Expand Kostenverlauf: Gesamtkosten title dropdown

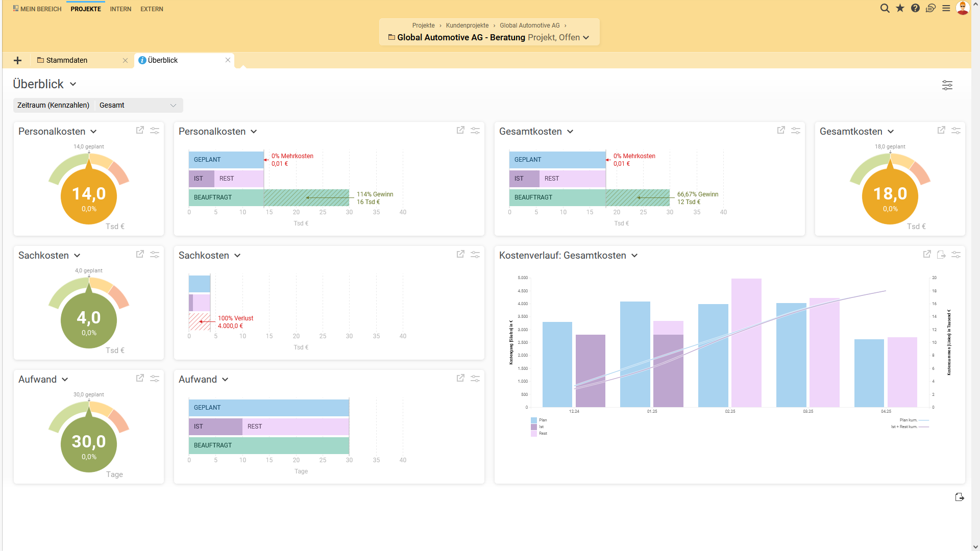coord(634,256)
